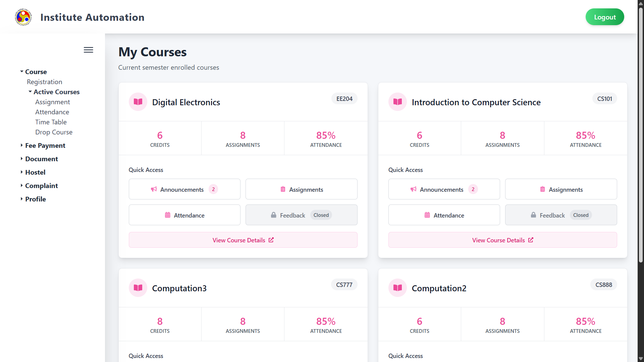
Task: Click the scrollbar up arrow
Action: [641, 3]
